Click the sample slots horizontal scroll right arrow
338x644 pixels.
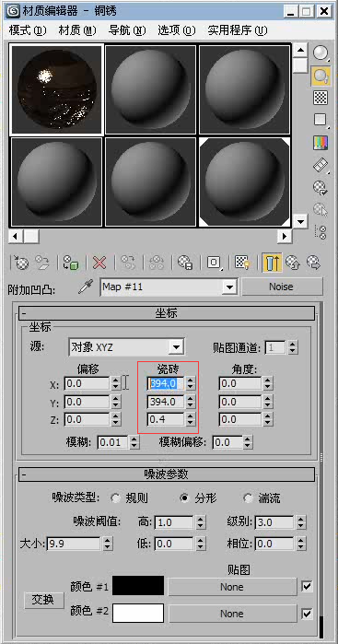284,237
